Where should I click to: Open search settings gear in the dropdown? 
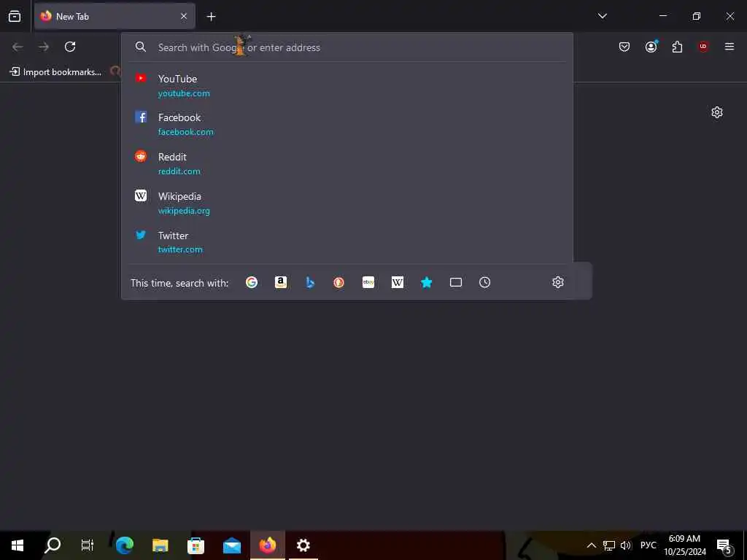pyautogui.click(x=558, y=282)
